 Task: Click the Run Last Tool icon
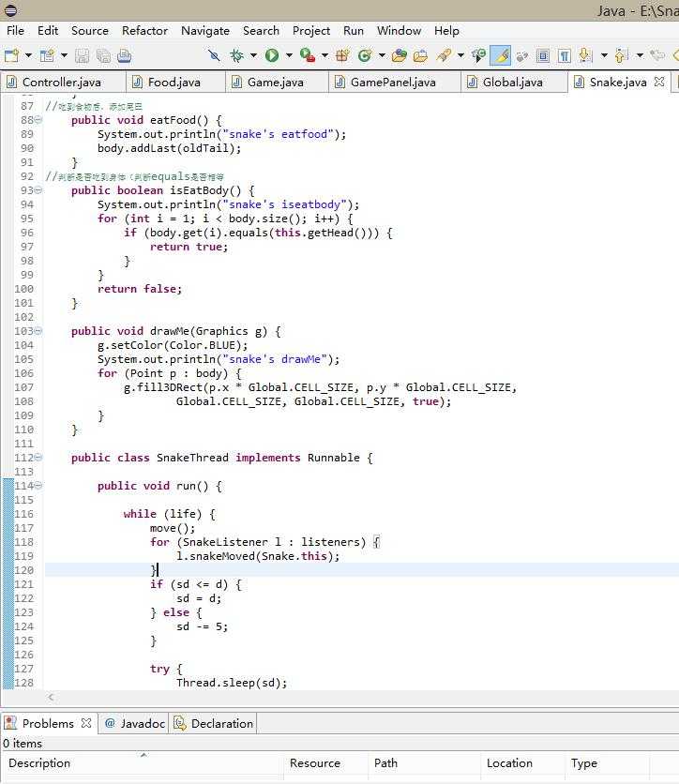308,55
